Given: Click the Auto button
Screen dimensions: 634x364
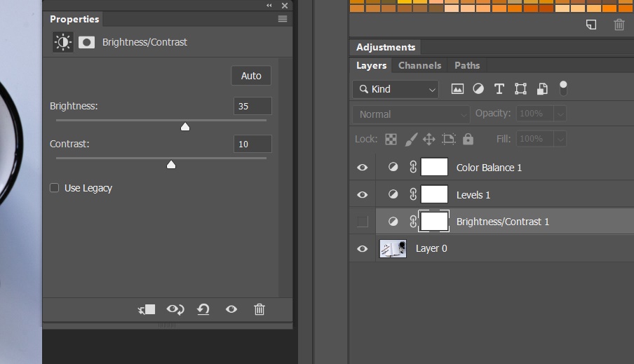Looking at the screenshot, I should click(x=251, y=76).
